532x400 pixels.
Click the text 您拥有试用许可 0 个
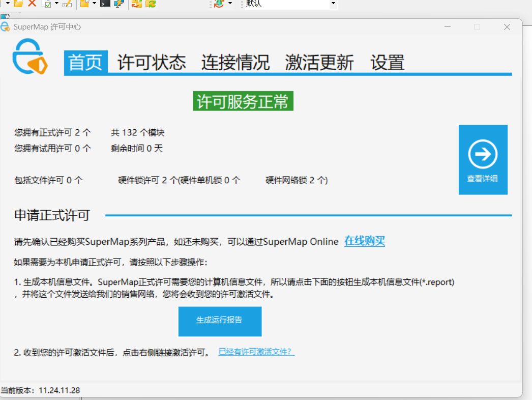point(52,149)
